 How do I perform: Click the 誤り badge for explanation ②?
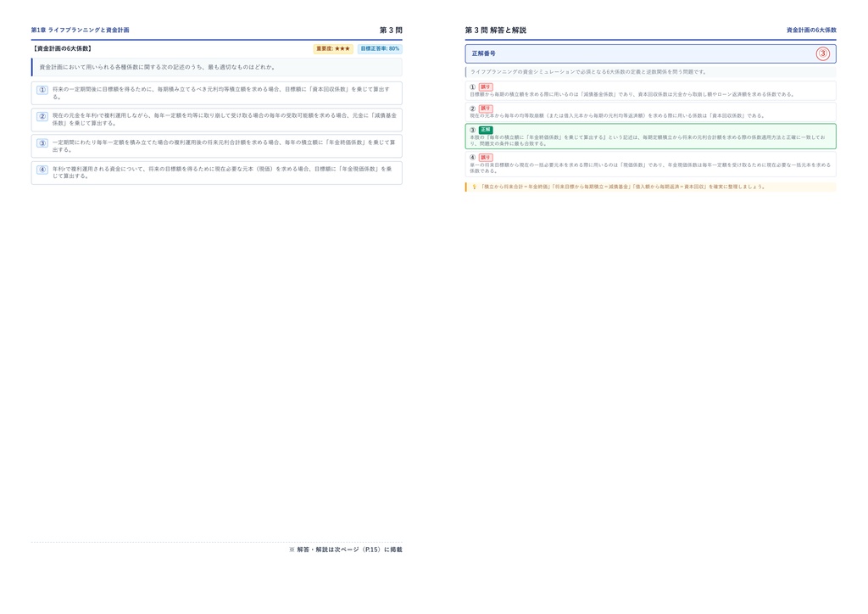(x=486, y=109)
